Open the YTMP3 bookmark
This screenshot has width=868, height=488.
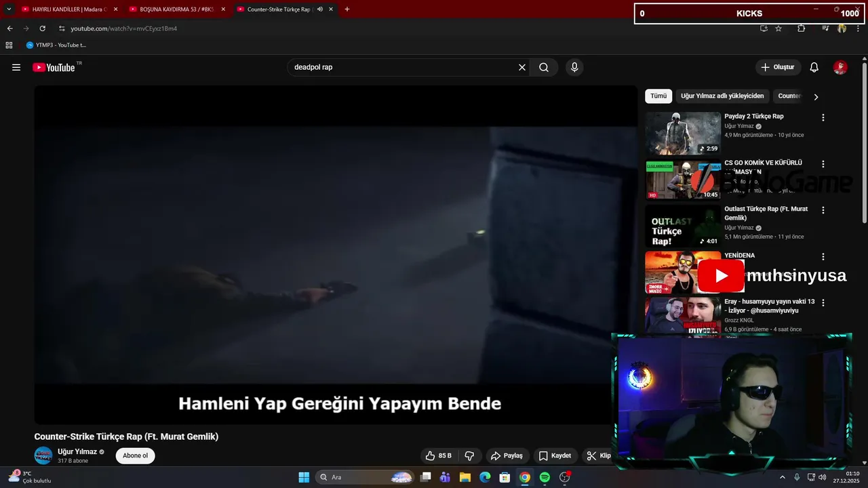point(56,45)
